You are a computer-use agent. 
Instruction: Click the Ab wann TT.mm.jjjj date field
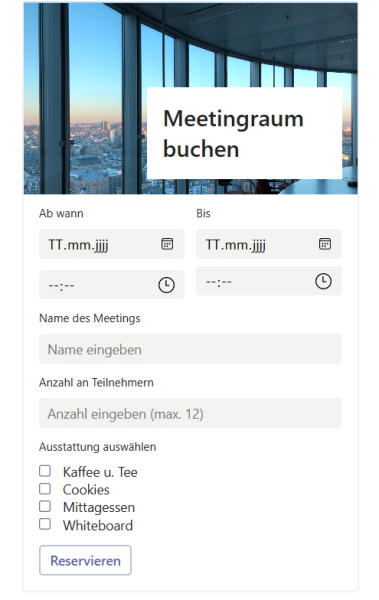point(111,244)
